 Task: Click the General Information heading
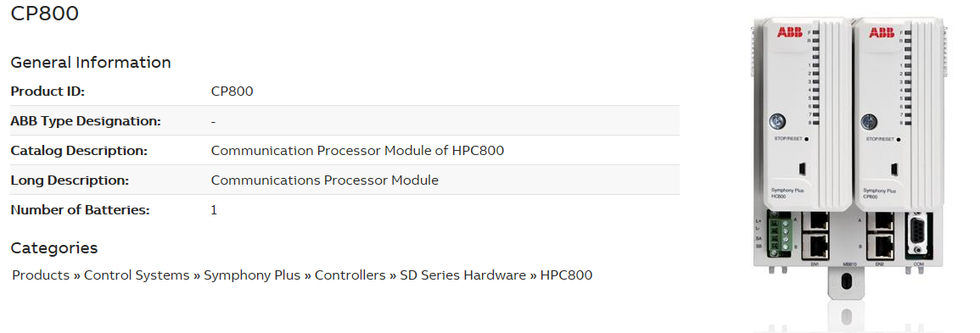coord(91,63)
